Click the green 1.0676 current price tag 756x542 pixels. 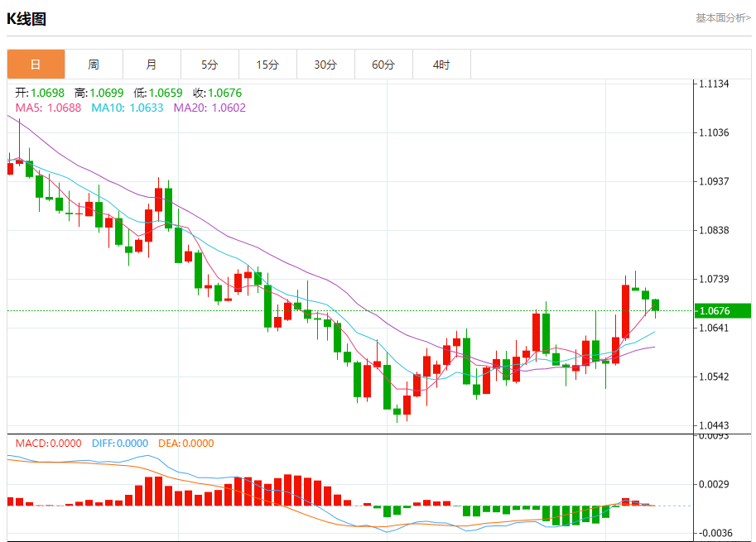tap(722, 311)
